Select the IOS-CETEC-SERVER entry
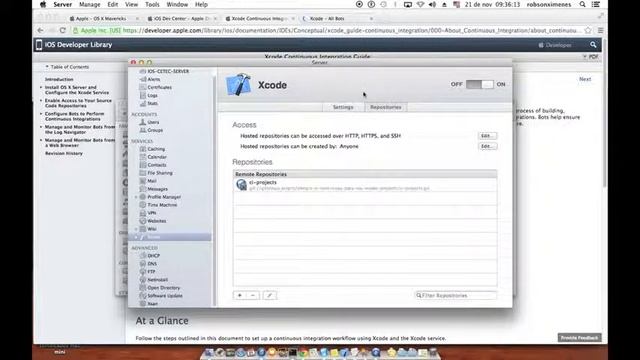This screenshot has height=360, width=640. click(168, 71)
